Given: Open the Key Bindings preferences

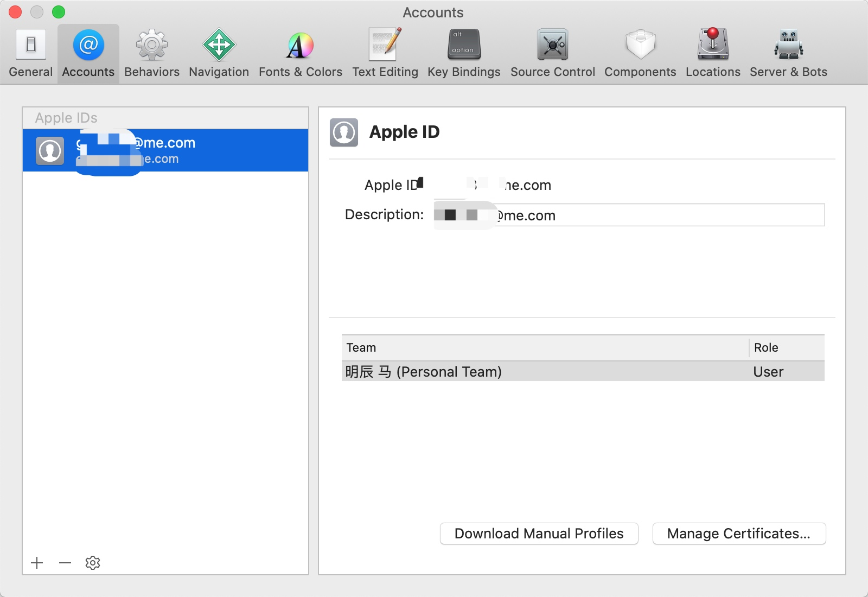Looking at the screenshot, I should pos(464,54).
